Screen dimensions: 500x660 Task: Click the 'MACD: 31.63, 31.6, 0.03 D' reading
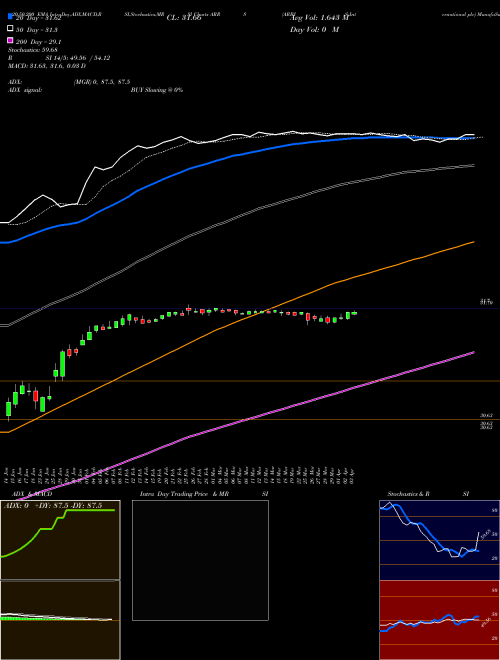[47, 66]
